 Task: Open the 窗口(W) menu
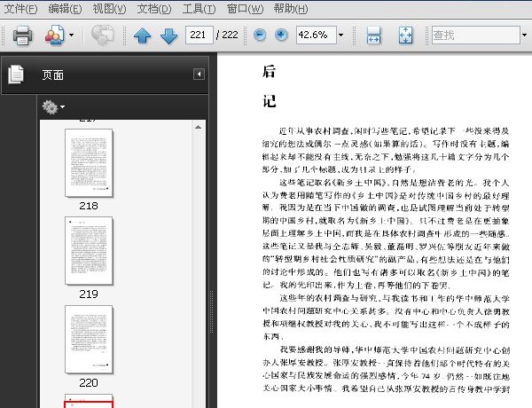pos(245,9)
